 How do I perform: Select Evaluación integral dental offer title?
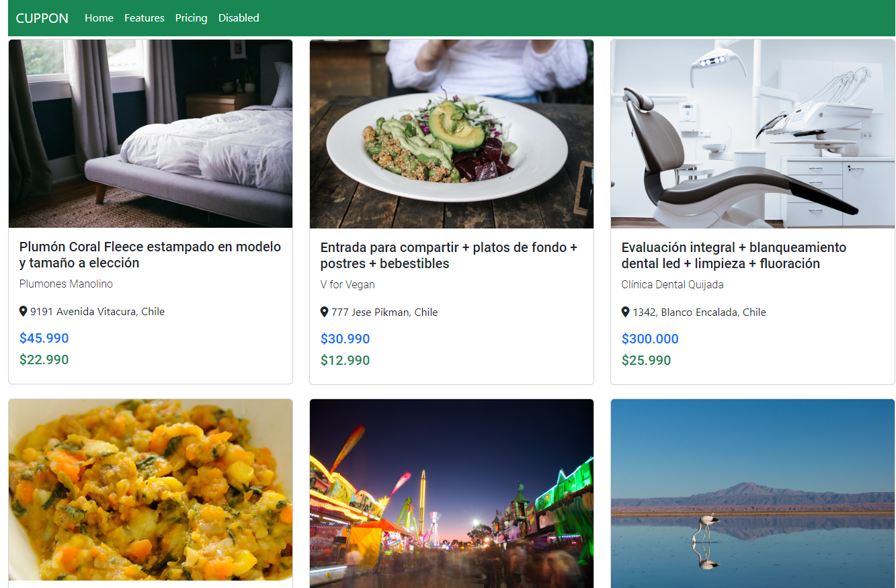click(734, 255)
